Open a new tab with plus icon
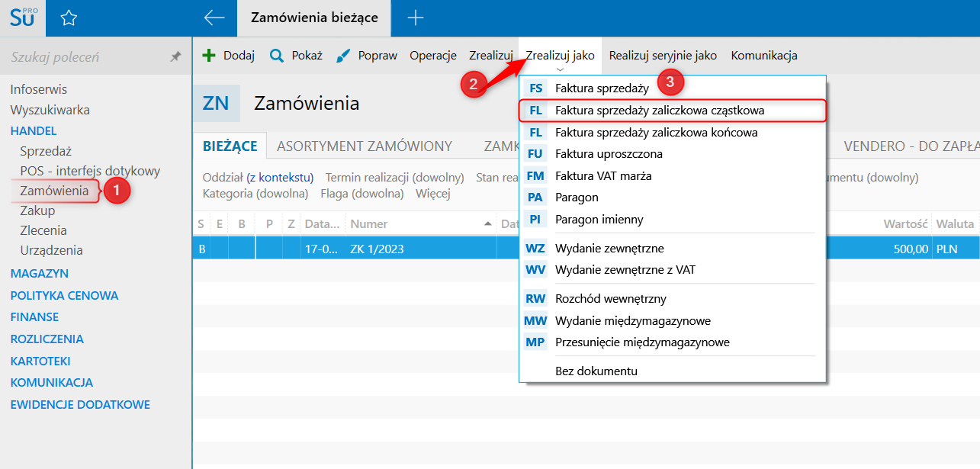This screenshot has width=980, height=469. tap(416, 18)
